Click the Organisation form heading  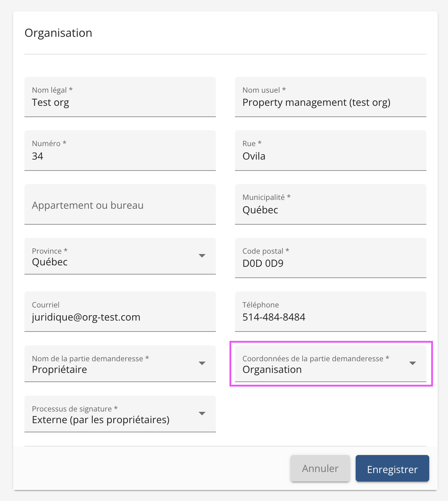click(x=58, y=33)
